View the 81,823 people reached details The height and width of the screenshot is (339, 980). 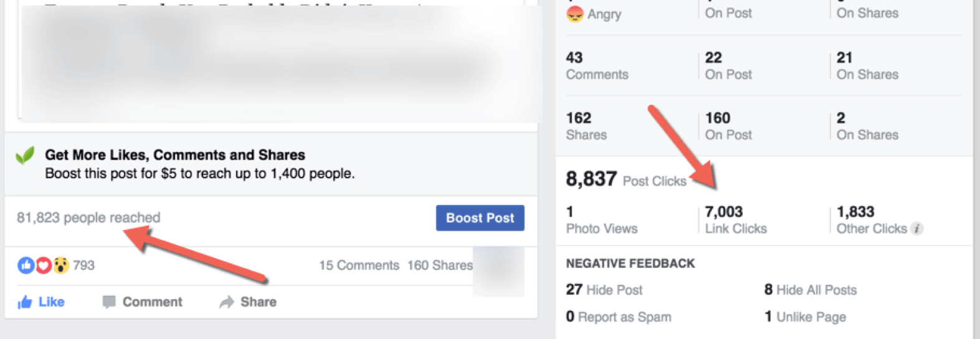[x=88, y=217]
